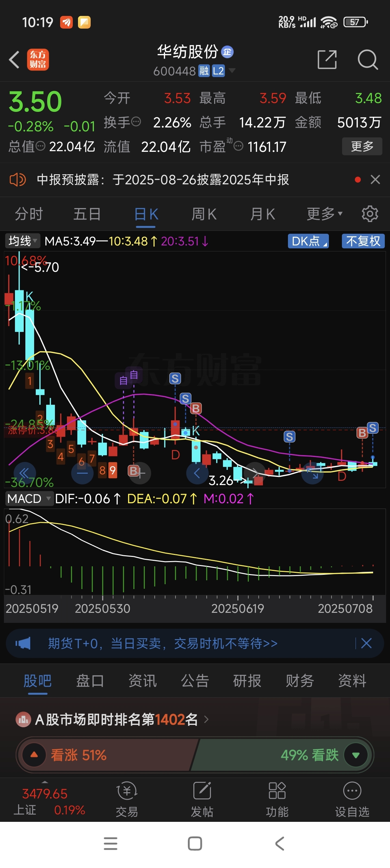The image size is (390, 868).
Task: Expand the 更多 chart period dropdown
Action: [324, 214]
